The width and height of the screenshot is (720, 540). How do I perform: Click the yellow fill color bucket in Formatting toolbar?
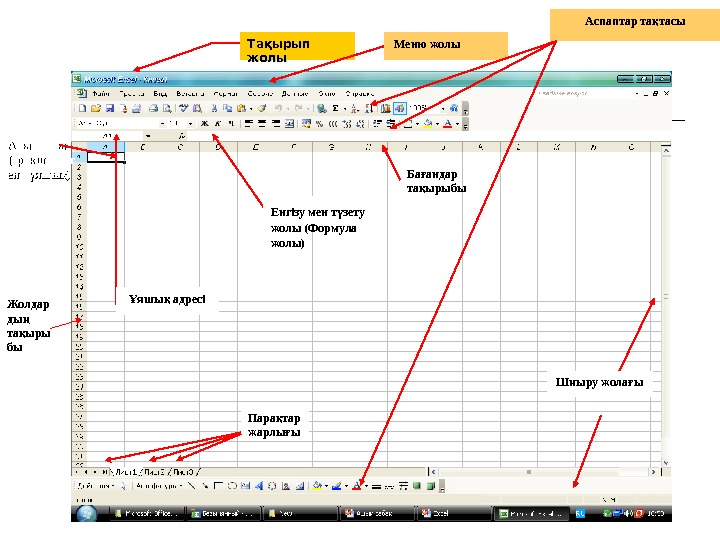tap(428, 124)
